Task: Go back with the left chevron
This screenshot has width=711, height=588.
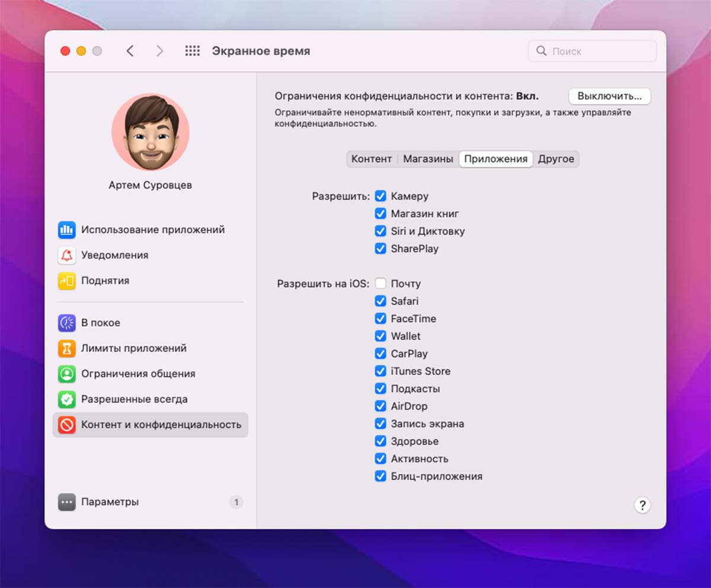Action: (130, 51)
